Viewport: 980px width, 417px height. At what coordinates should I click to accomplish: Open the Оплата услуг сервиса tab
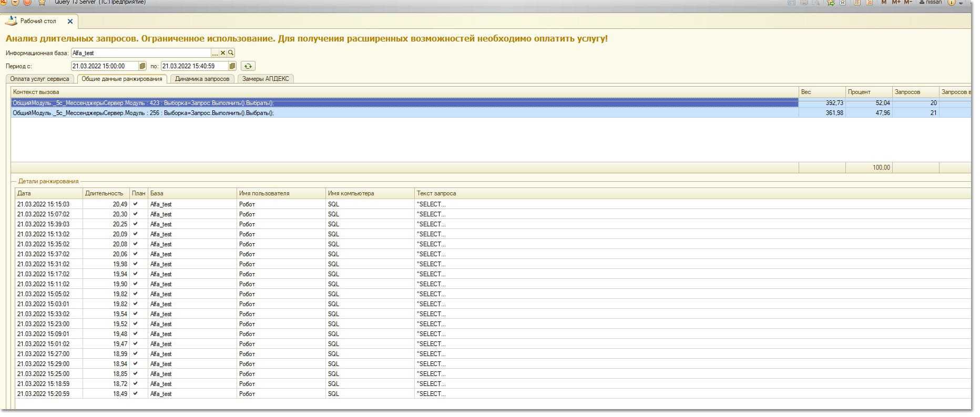point(40,79)
